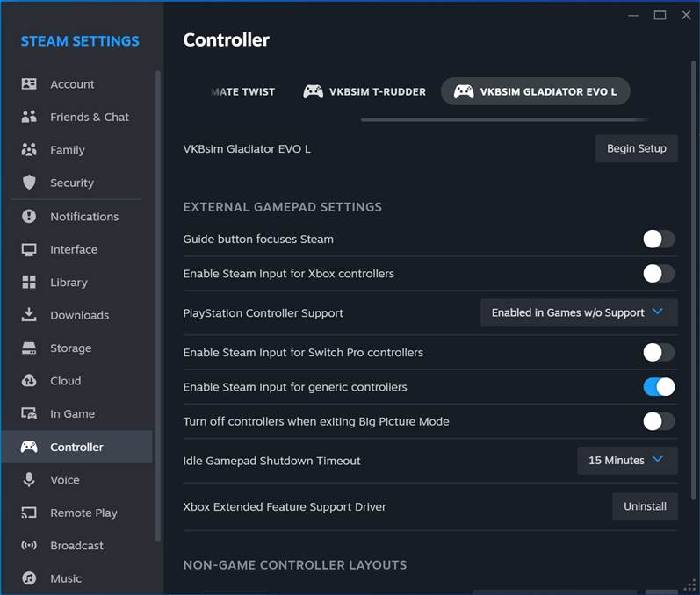Open Broadcast settings page
Viewport: 700px width, 595px height.
(76, 546)
